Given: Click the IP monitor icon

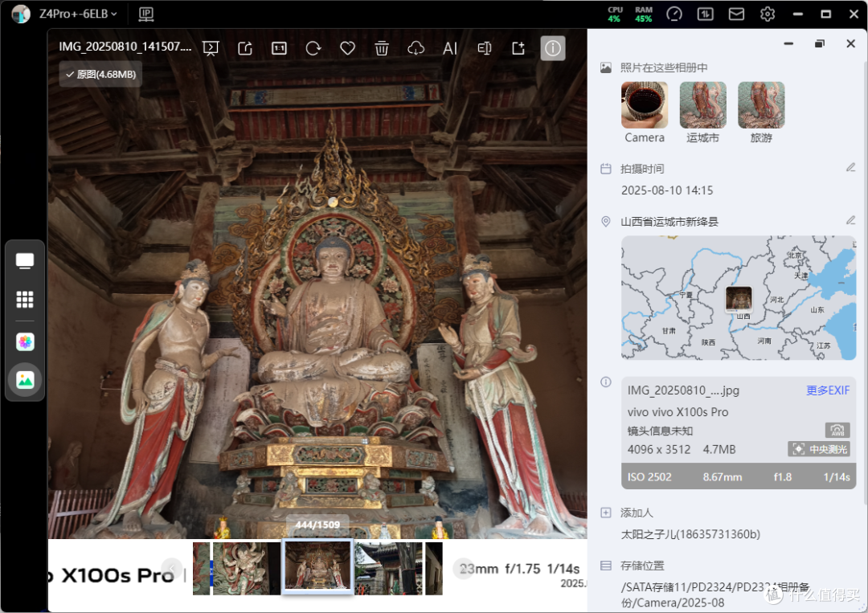Looking at the screenshot, I should point(146,14).
